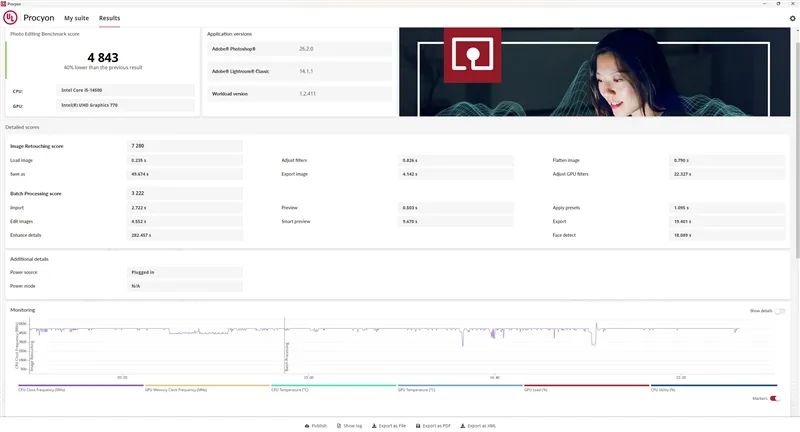The image size is (800, 432).
Task: Turn off the Markers toggle
Action: point(774,398)
